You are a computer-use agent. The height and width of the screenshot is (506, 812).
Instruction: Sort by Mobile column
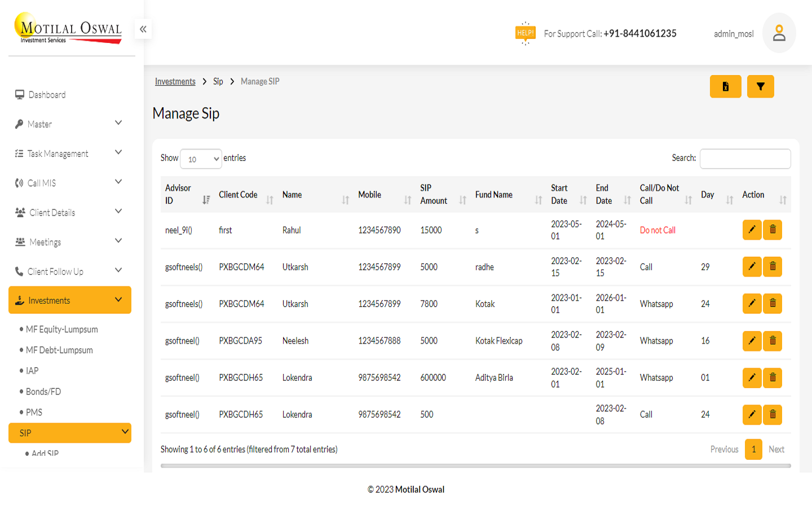[385, 194]
